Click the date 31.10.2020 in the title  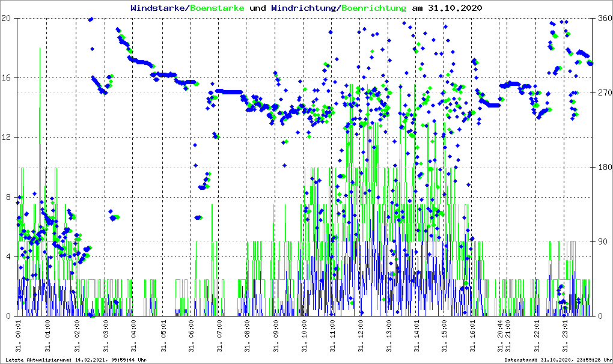pos(455,8)
